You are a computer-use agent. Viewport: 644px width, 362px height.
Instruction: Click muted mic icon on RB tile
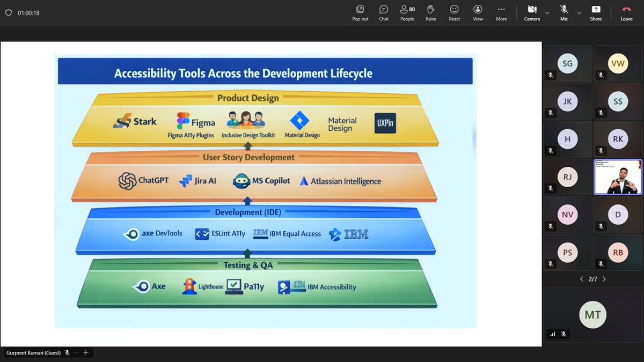pos(601,264)
